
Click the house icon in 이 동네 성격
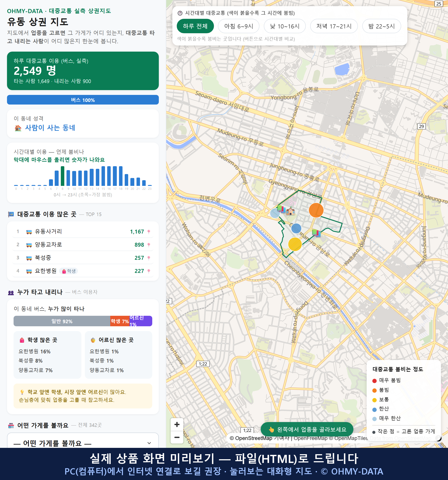[x=18, y=128]
